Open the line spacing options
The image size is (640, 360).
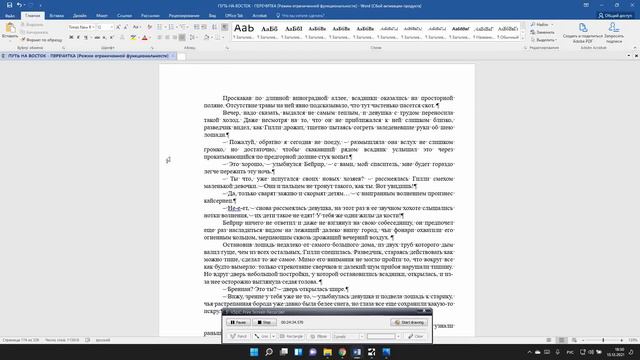[x=193, y=38]
